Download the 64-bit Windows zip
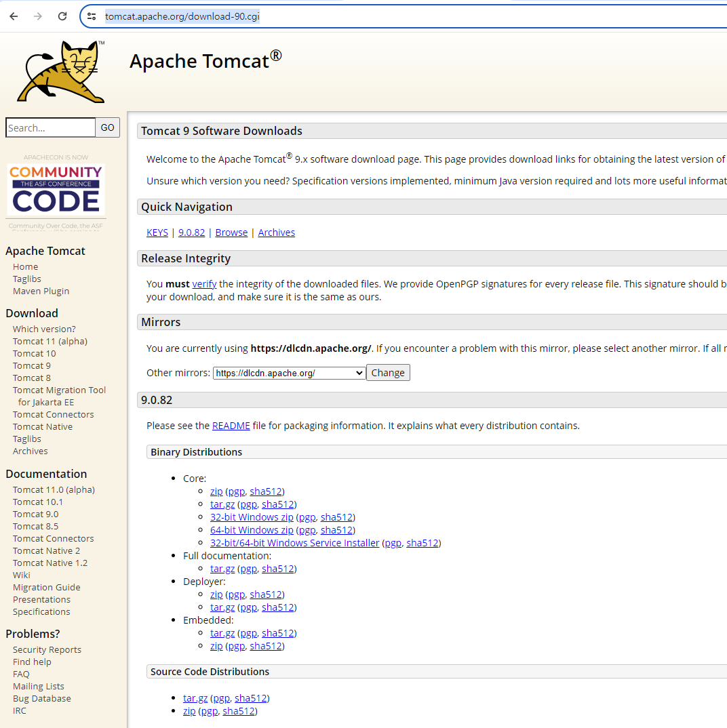The width and height of the screenshot is (727, 728). click(252, 530)
